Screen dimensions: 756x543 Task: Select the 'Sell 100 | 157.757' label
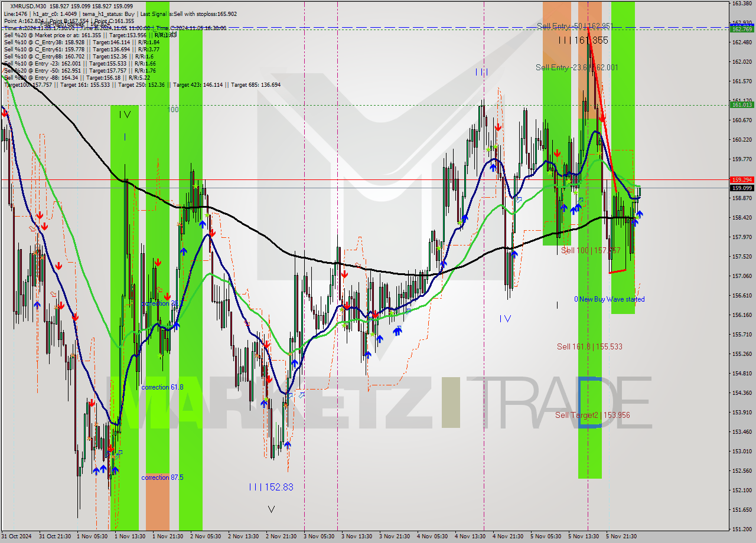point(591,250)
